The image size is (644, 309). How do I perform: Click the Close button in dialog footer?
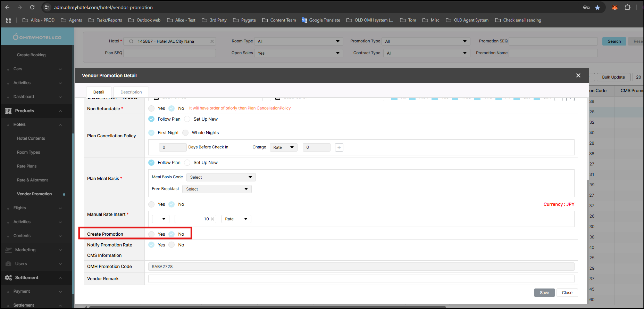[567, 293]
